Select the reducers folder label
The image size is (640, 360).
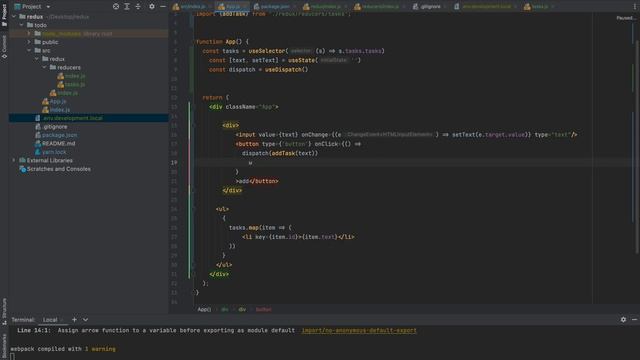tap(69, 67)
